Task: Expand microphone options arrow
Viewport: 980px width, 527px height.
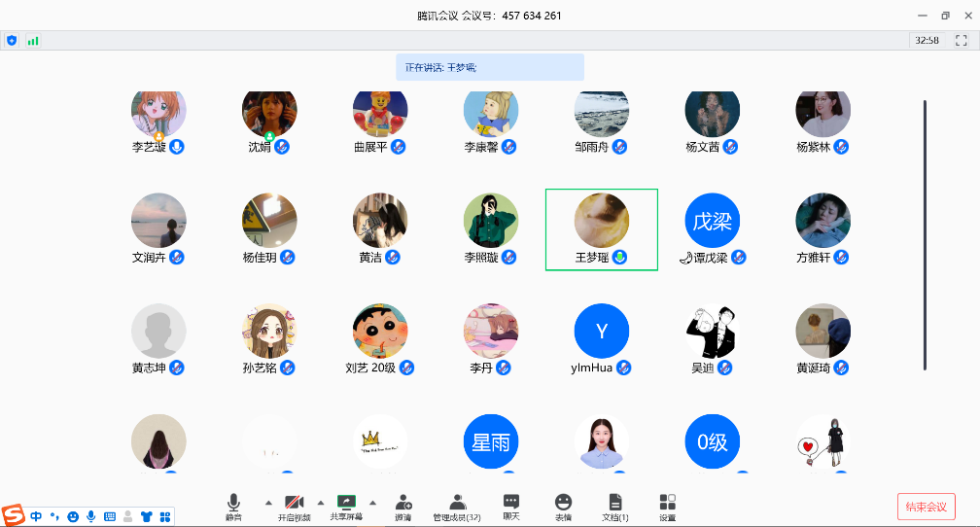Action: 268,502
